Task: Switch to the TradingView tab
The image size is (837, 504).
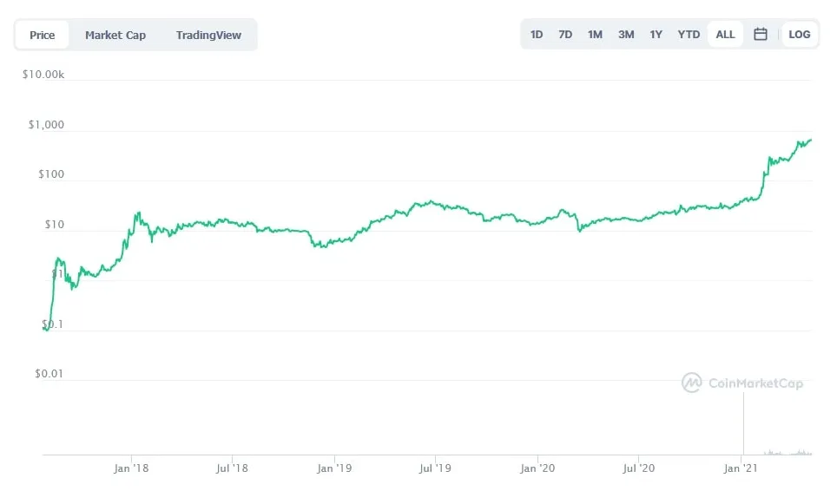Action: pos(208,35)
